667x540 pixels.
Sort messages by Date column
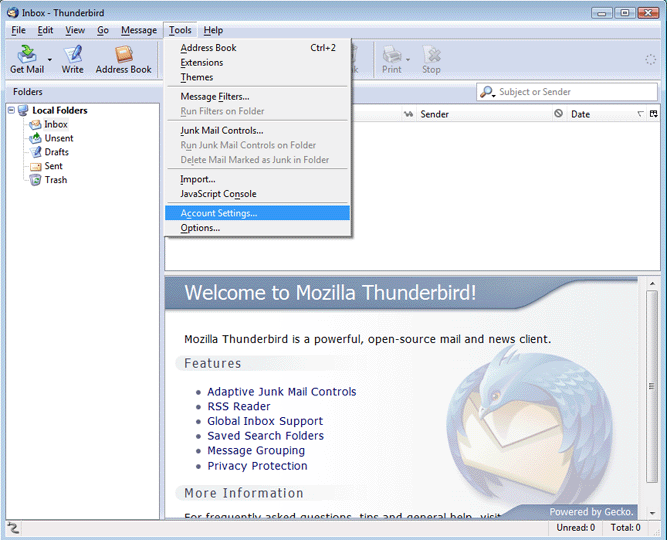click(606, 114)
